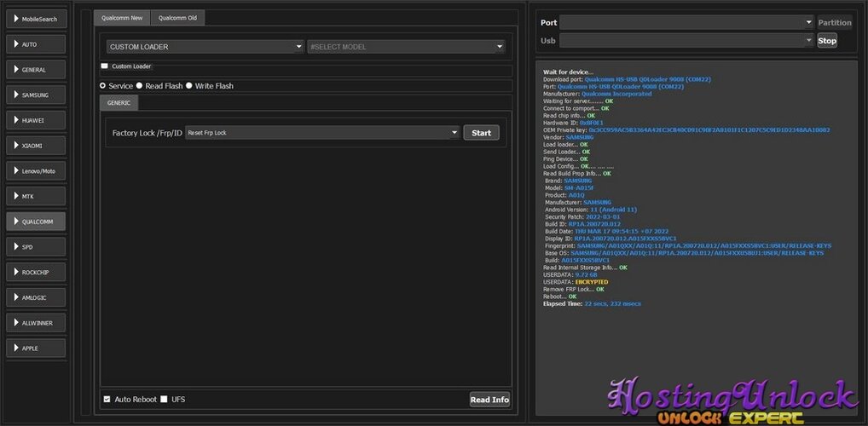The height and width of the screenshot is (426, 868).
Task: Select the APPLE sidebar entry
Action: tap(36, 348)
